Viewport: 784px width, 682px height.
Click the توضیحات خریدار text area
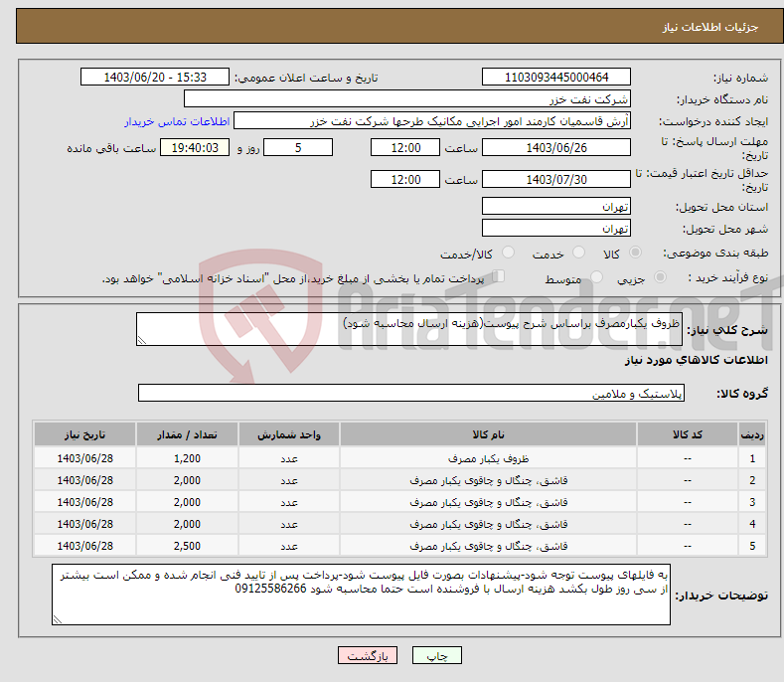(361, 595)
